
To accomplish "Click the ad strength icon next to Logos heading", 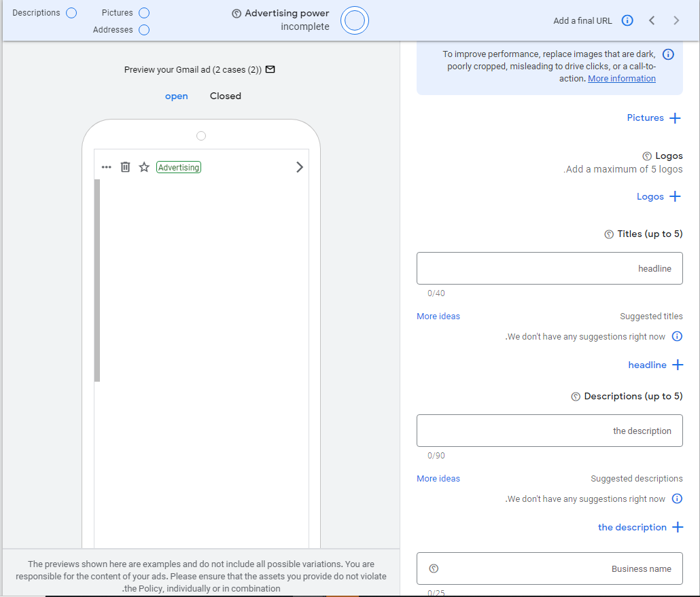I will tap(647, 156).
